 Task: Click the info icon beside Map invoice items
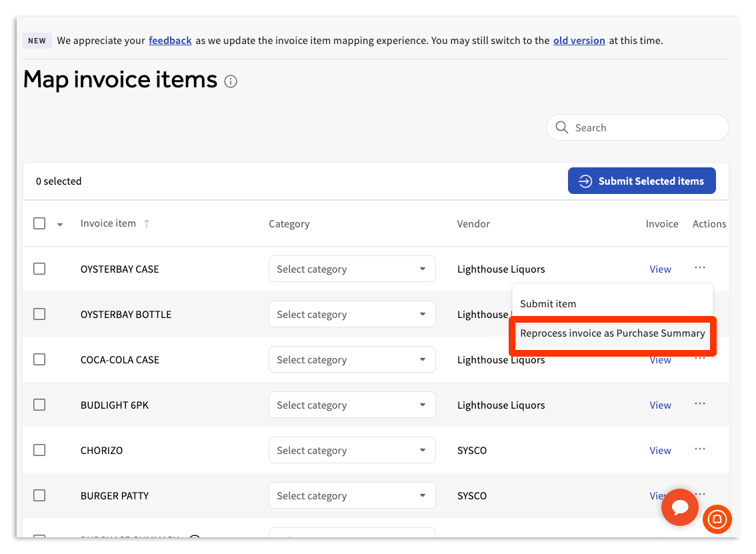pyautogui.click(x=230, y=81)
